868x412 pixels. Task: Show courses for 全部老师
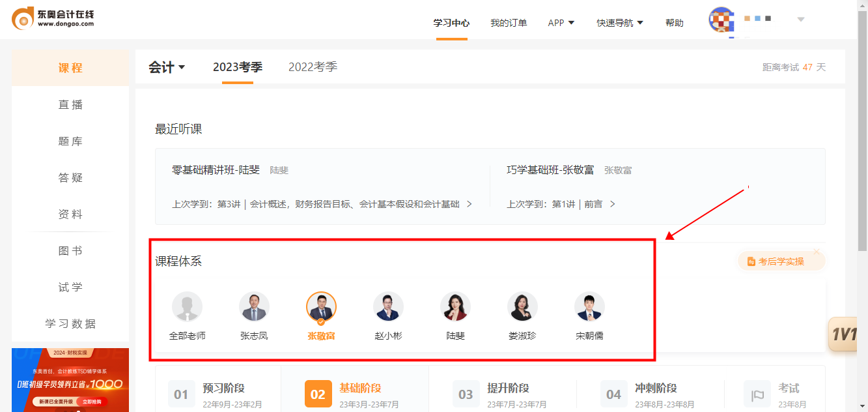coord(187,306)
